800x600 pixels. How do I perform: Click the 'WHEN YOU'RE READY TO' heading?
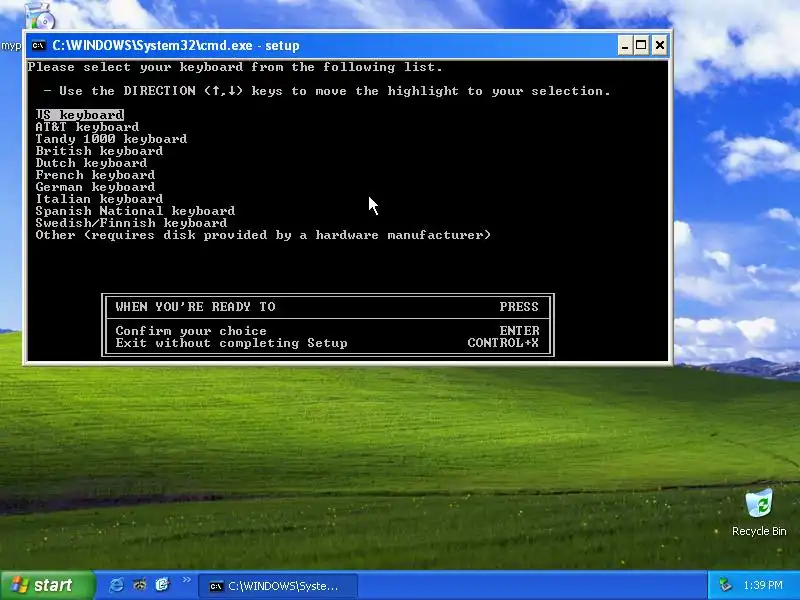[x=195, y=307]
